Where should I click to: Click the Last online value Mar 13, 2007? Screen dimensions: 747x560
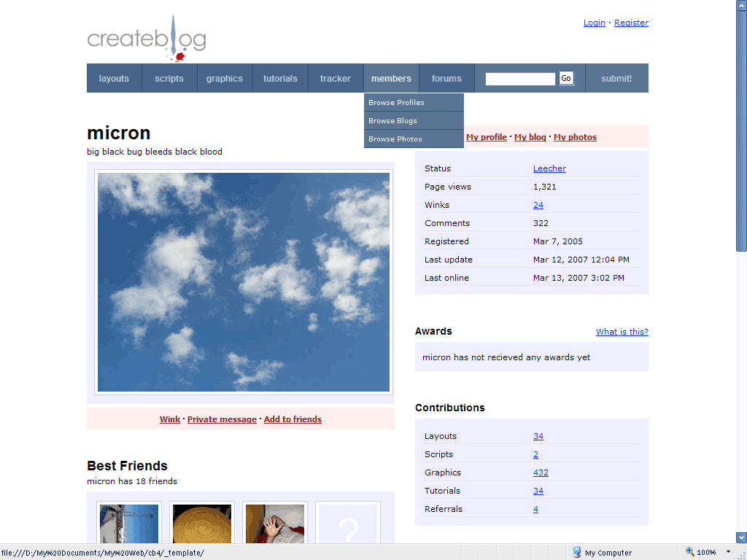578,278
